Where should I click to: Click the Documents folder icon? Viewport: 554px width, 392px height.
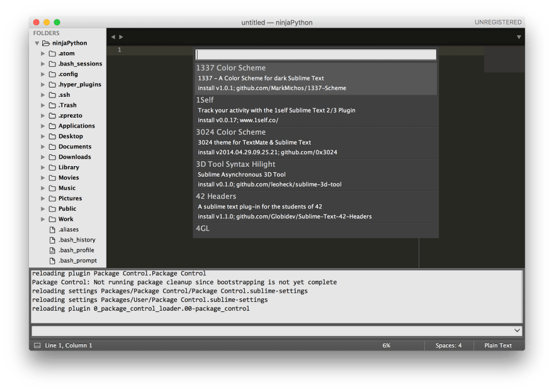coord(52,147)
